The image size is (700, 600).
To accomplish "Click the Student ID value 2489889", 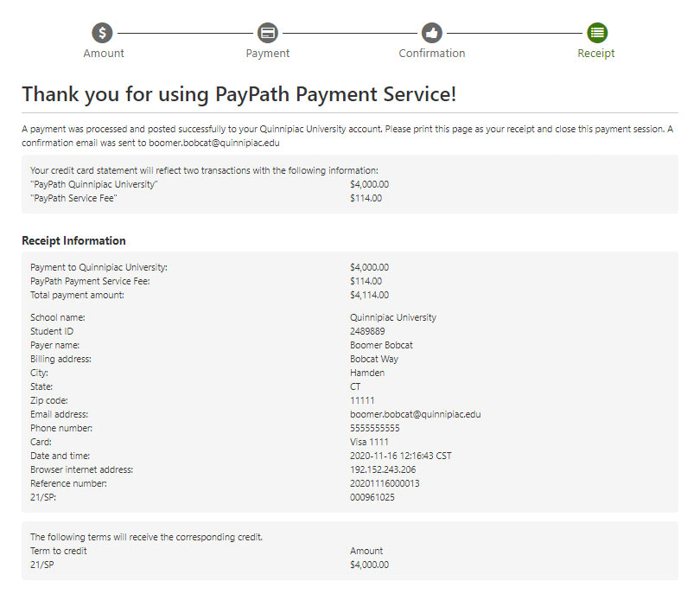I will [367, 331].
